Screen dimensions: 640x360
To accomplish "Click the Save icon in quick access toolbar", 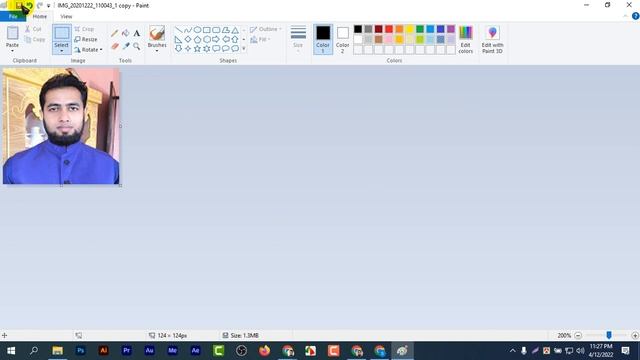I will pyautogui.click(x=18, y=5).
